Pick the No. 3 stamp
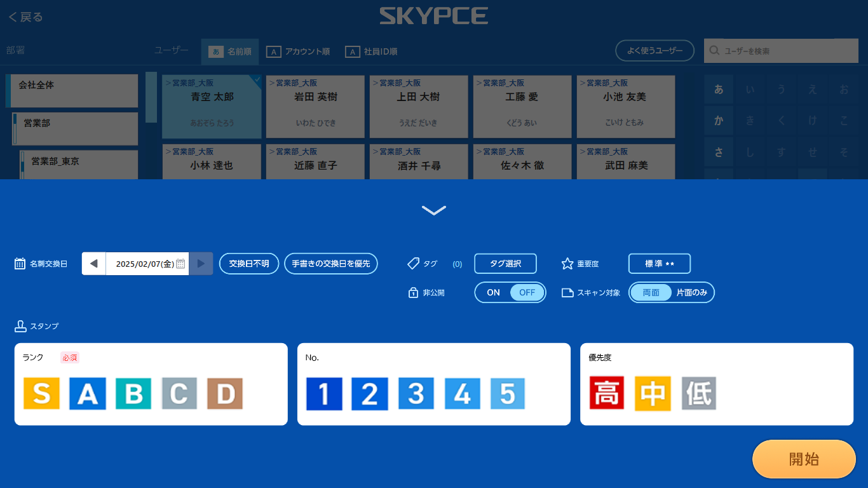This screenshot has height=488, width=868. [416, 394]
